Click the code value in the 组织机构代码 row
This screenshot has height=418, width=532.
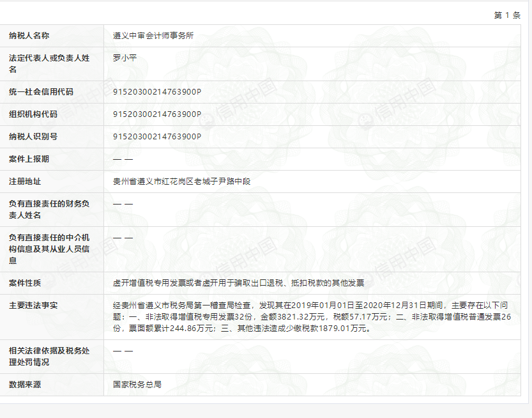(x=157, y=114)
